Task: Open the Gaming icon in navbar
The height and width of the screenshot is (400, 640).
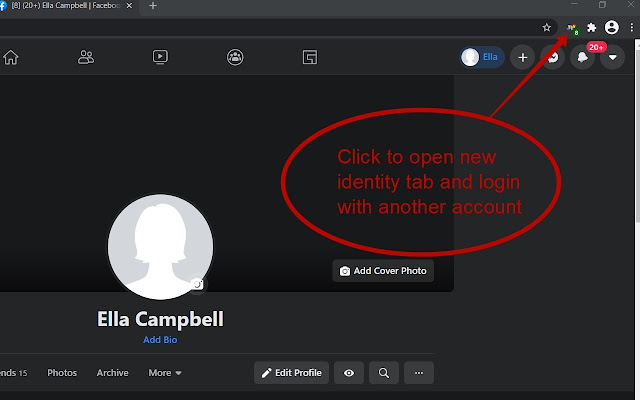Action: tap(310, 57)
